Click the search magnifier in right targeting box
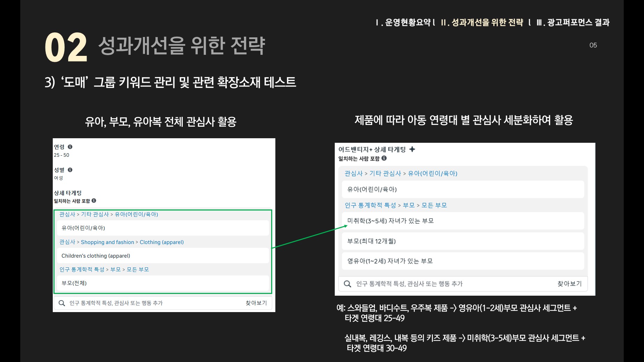This screenshot has height=362, width=644. click(x=347, y=284)
